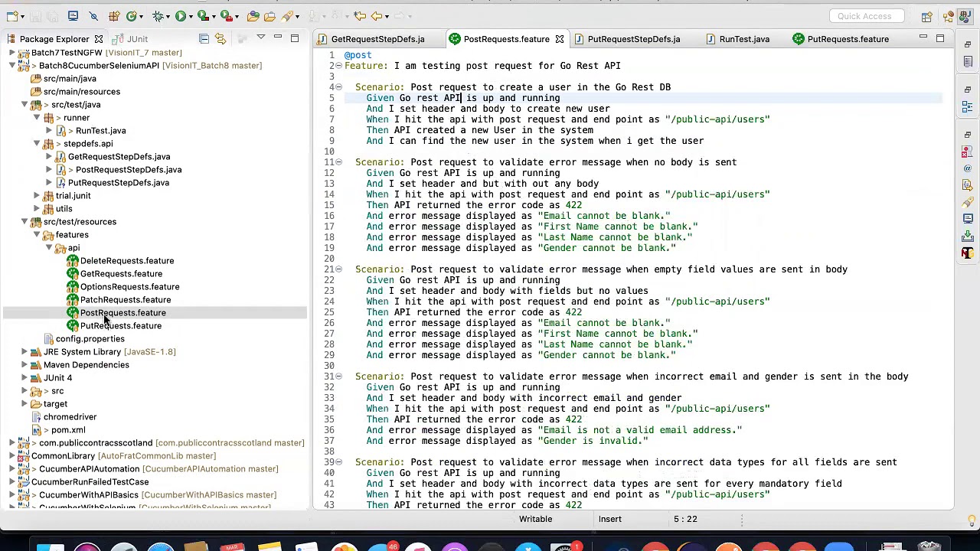This screenshot has width=980, height=551.
Task: Click the Save icon in the toolbar
Action: (x=35, y=15)
